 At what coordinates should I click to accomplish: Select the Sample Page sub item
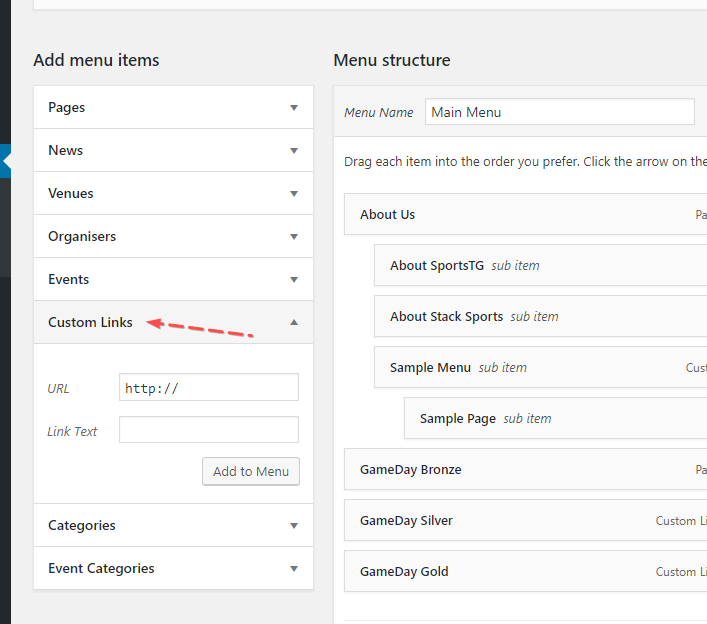pos(458,419)
